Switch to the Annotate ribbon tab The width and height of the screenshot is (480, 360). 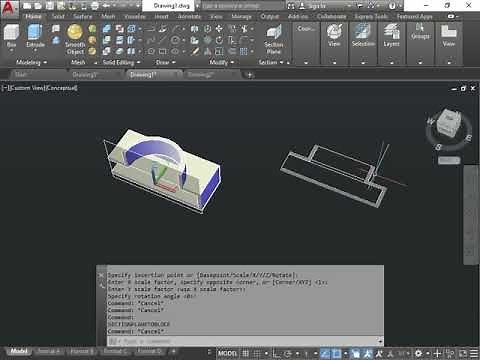(x=189, y=16)
